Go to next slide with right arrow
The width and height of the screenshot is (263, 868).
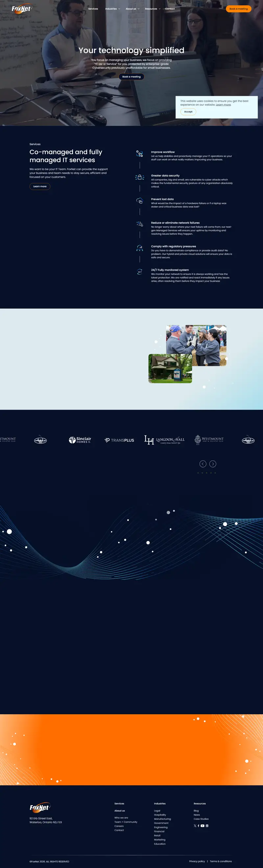pyautogui.click(x=213, y=464)
